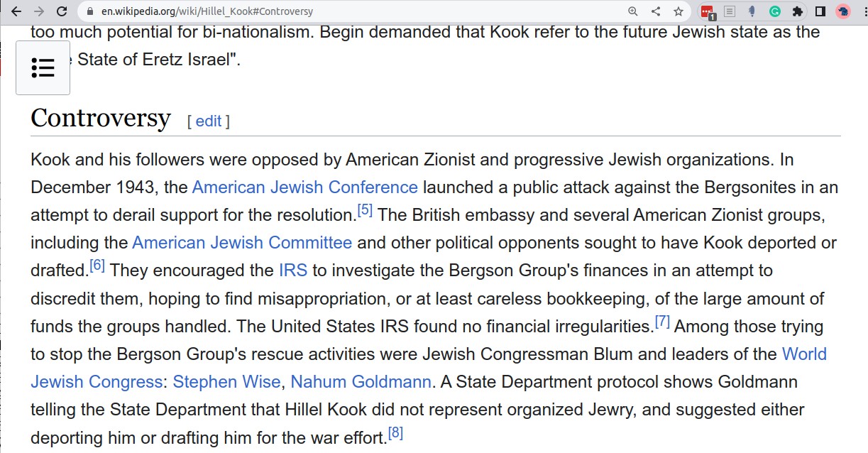Toggle the browser side panel
This screenshot has height=453, width=868.
tap(820, 11)
